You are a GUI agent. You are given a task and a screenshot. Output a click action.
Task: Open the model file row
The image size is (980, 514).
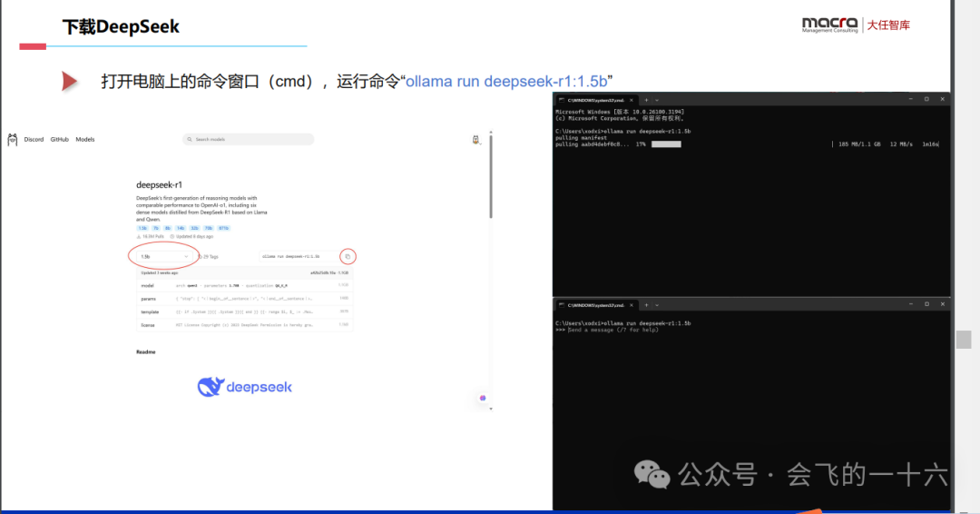pos(244,285)
